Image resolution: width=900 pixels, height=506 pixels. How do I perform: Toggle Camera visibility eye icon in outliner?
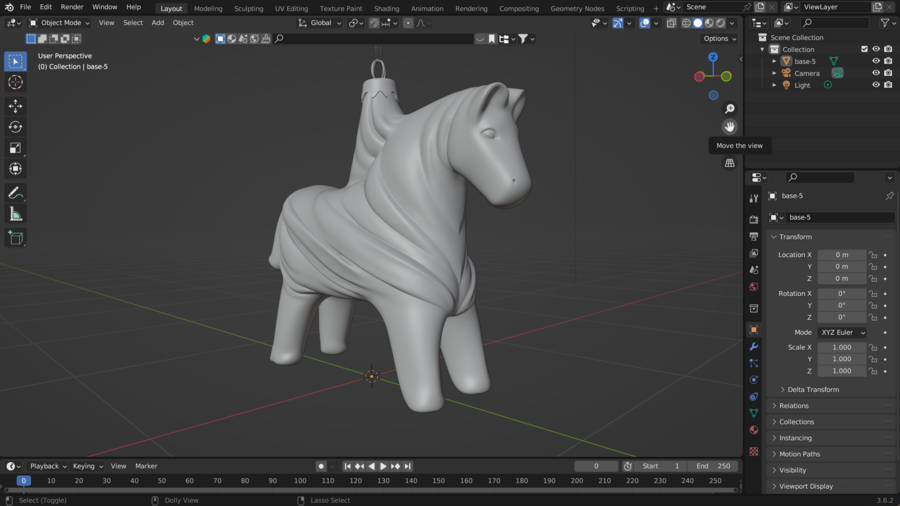[876, 73]
